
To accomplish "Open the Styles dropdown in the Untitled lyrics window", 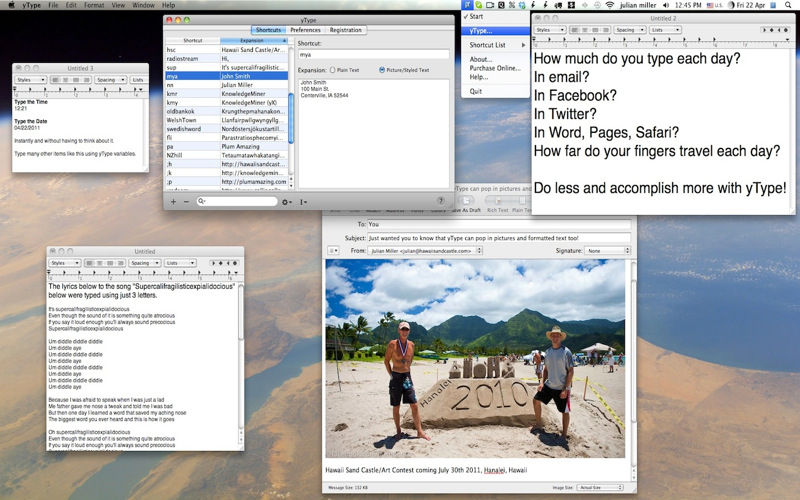I will point(65,263).
